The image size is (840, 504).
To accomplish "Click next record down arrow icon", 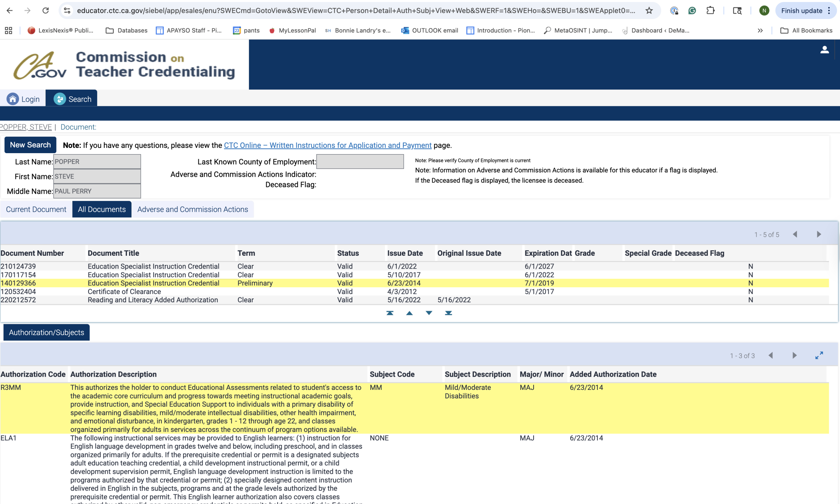I will pos(429,313).
